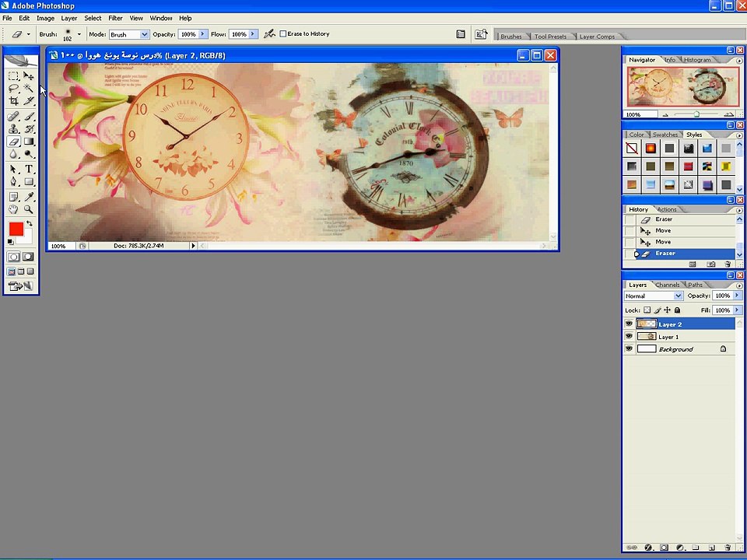Switch to the Swatches tab
This screenshot has width=747, height=560.
point(665,135)
